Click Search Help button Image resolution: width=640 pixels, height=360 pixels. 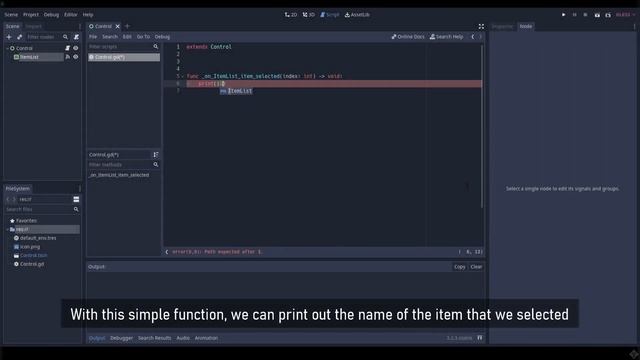[x=447, y=37]
